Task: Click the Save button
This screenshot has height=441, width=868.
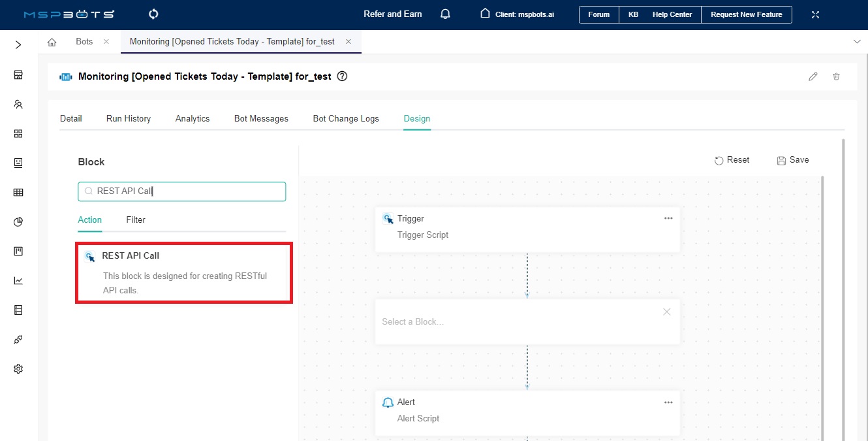Action: 792,160
